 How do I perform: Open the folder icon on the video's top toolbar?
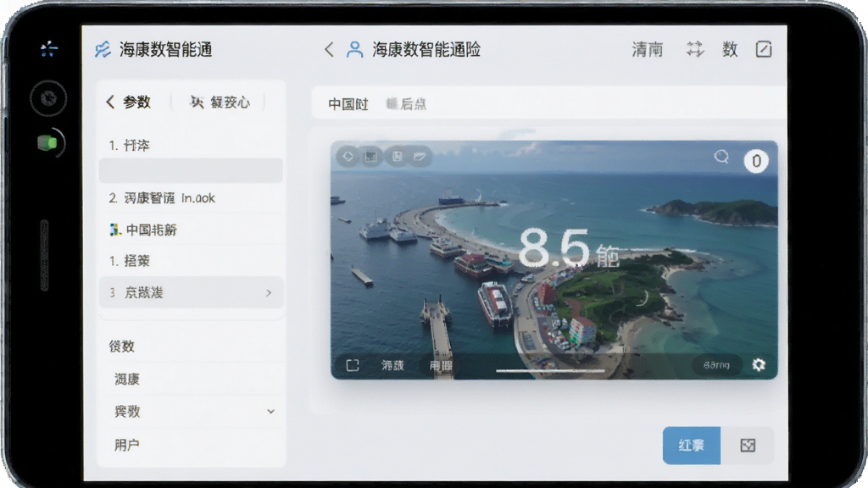420,157
